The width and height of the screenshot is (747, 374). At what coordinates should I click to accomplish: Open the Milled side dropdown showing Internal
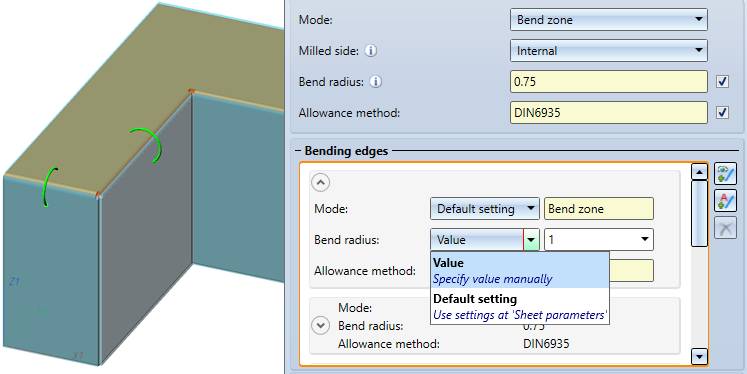(x=608, y=51)
